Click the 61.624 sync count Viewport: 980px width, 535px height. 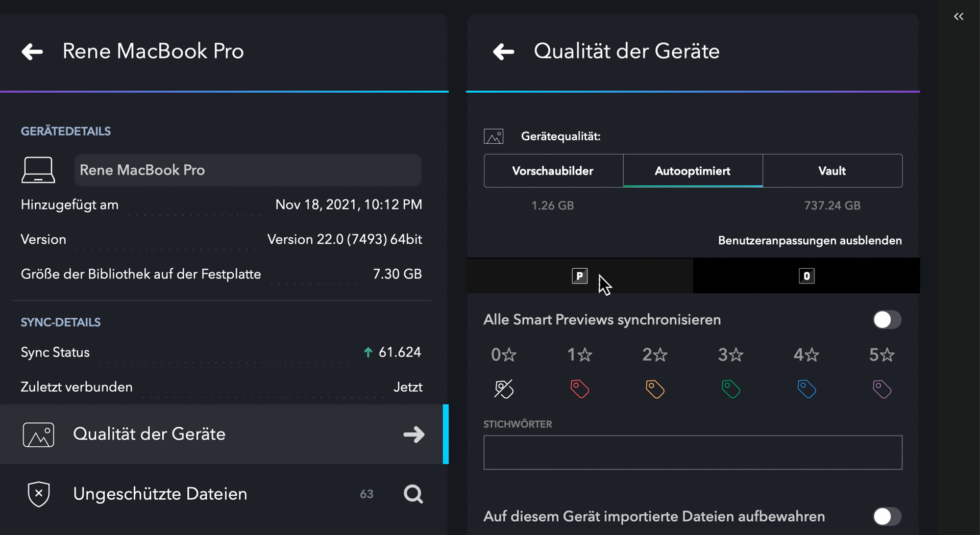coord(400,352)
